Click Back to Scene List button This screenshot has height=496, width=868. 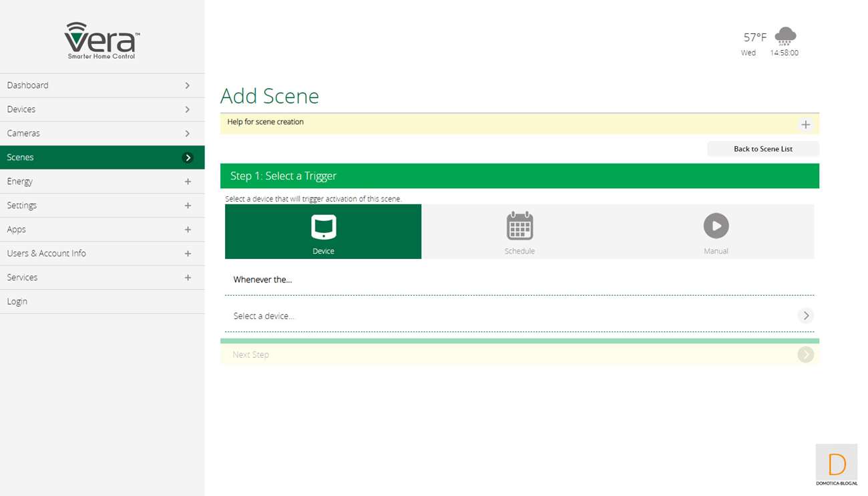point(763,149)
